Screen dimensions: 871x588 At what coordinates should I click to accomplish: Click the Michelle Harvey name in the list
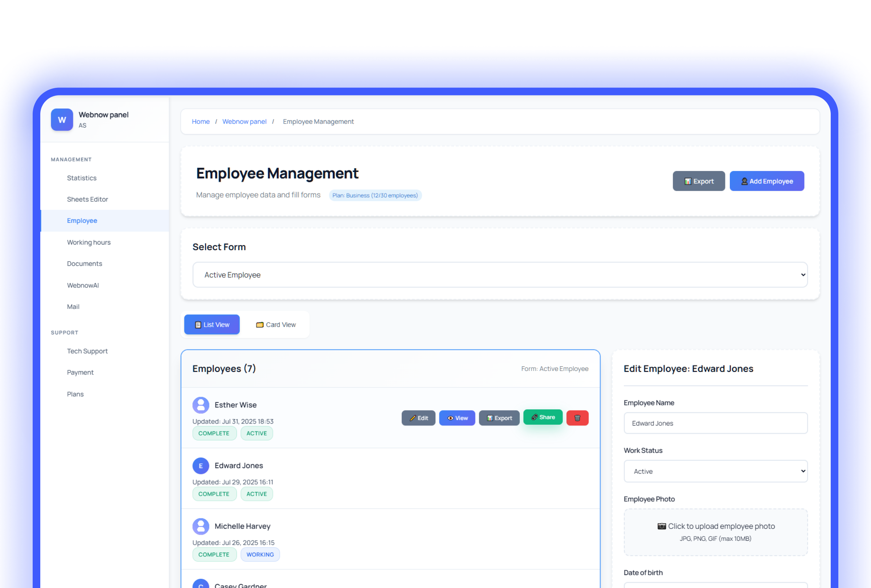(242, 527)
